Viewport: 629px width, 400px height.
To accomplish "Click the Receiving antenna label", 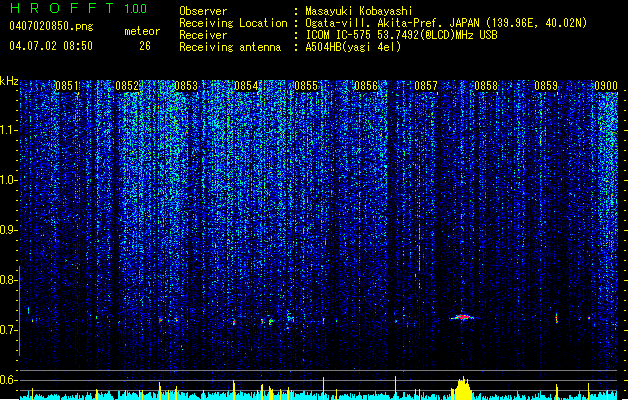I will [230, 47].
